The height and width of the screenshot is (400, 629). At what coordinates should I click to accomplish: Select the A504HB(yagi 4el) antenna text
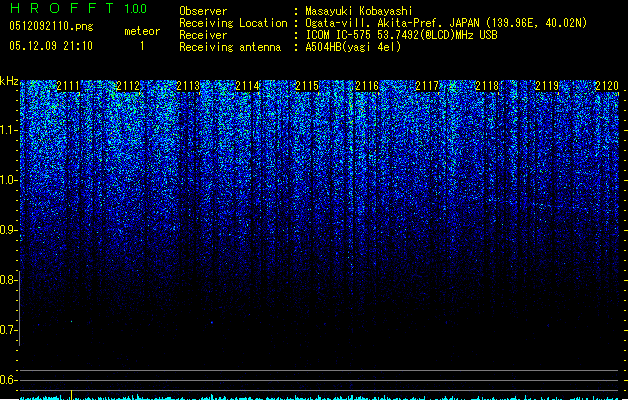(x=353, y=47)
